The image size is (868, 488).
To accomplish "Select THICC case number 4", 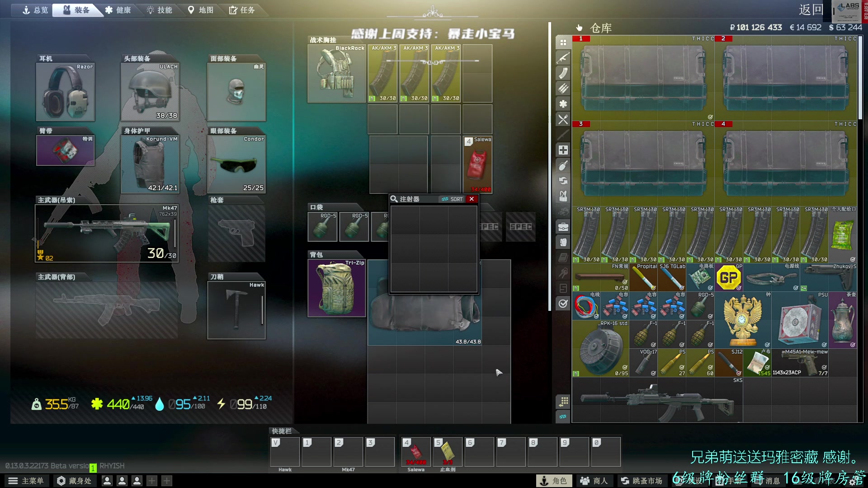I will 786,164.
